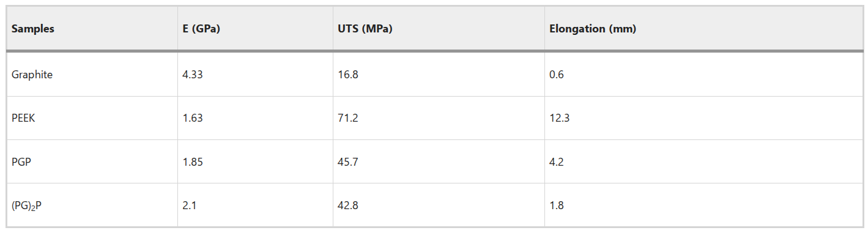The height and width of the screenshot is (233, 868).
Task: Click the 12.3 elongation value
Action: tap(559, 118)
